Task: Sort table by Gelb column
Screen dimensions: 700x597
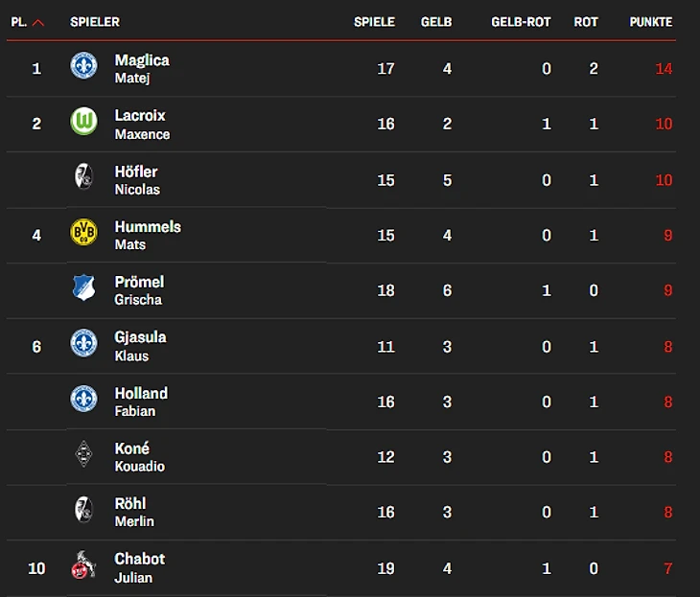Action: (436, 22)
